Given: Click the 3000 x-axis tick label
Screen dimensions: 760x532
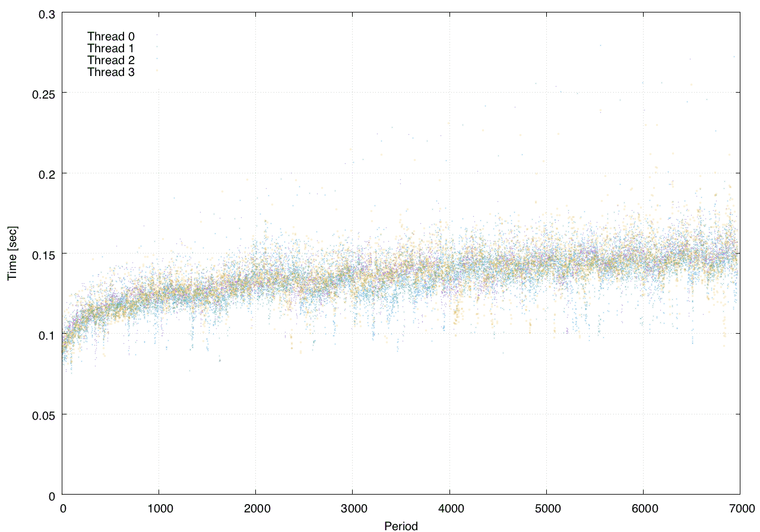Looking at the screenshot, I should click(x=353, y=509).
